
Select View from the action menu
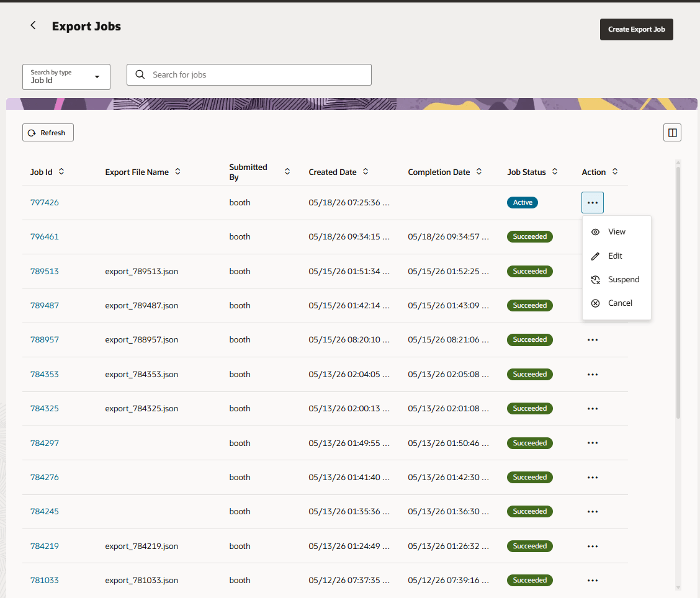click(x=616, y=231)
